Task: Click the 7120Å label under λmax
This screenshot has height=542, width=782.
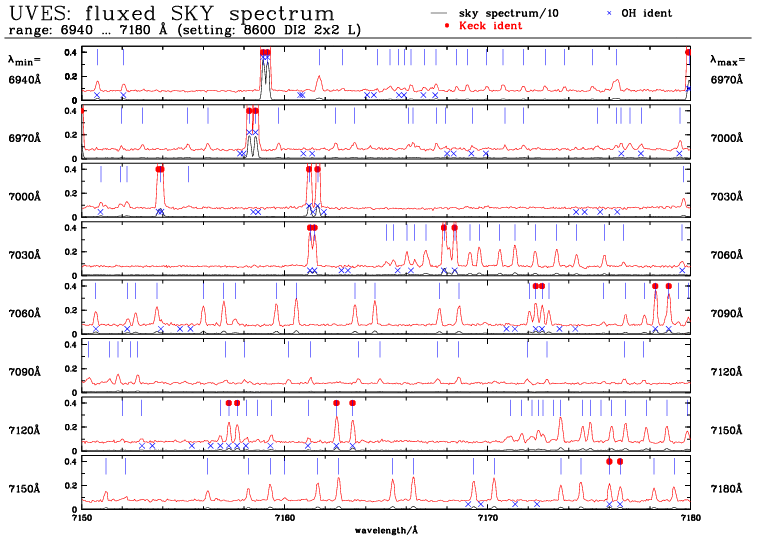Action: pyautogui.click(x=727, y=372)
